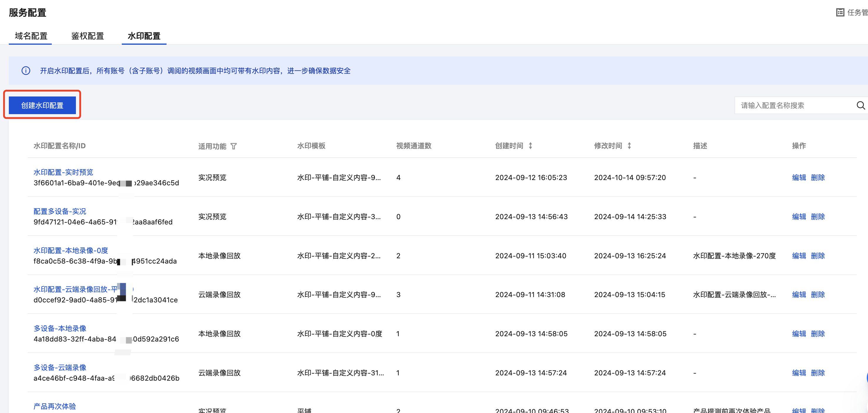This screenshot has width=868, height=413.
Task: Open 配置多设备-实况 configuration link
Action: coord(60,211)
